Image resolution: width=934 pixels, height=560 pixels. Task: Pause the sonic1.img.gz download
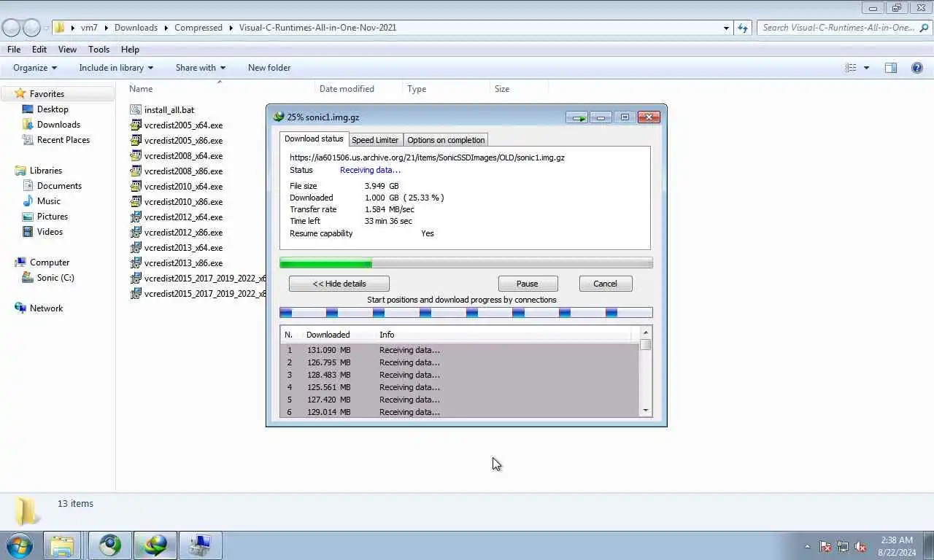pyautogui.click(x=528, y=284)
